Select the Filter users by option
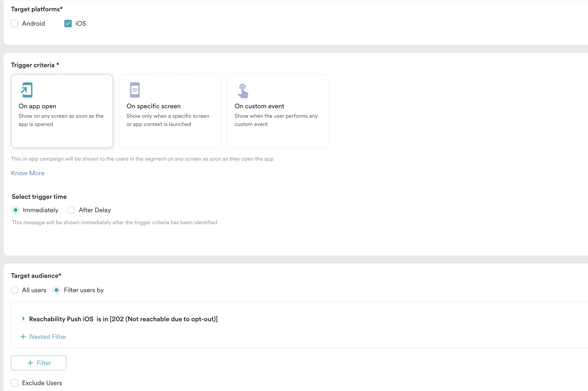The height and width of the screenshot is (391, 588). click(x=56, y=290)
